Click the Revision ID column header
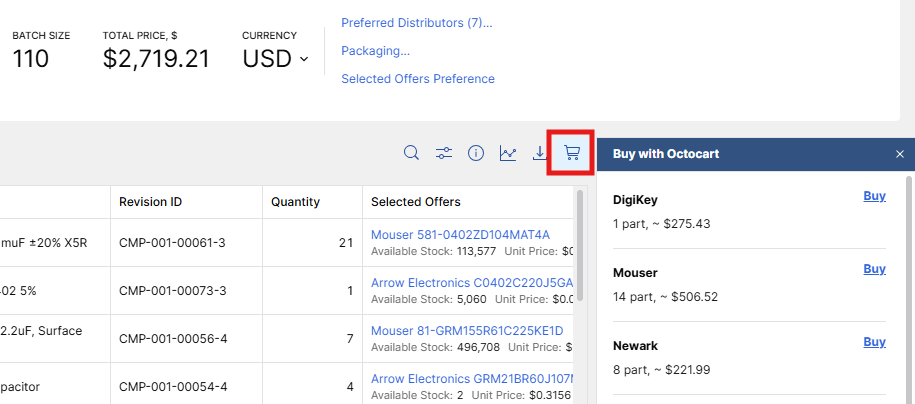This screenshot has height=404, width=915. coord(150,202)
